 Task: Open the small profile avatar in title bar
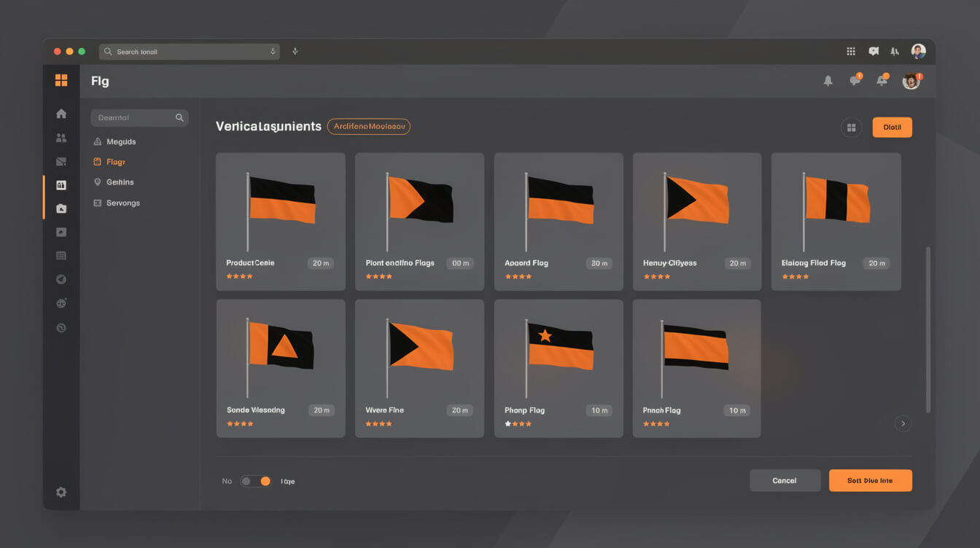919,51
